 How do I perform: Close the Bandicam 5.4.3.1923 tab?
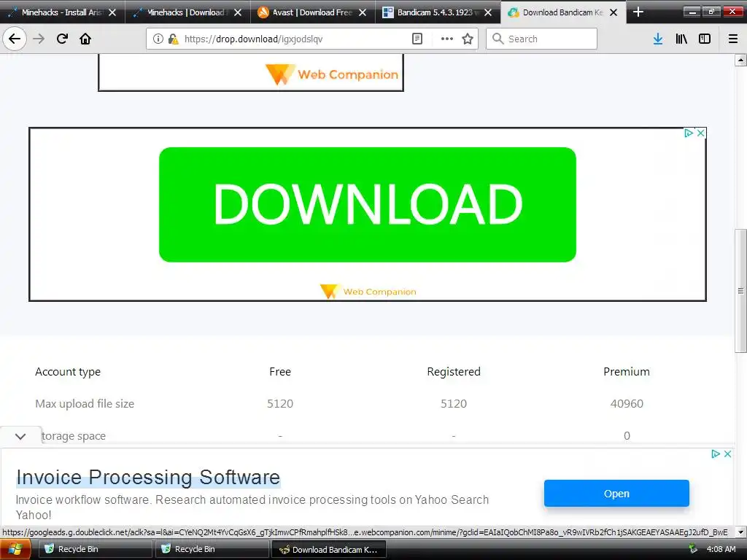(488, 12)
